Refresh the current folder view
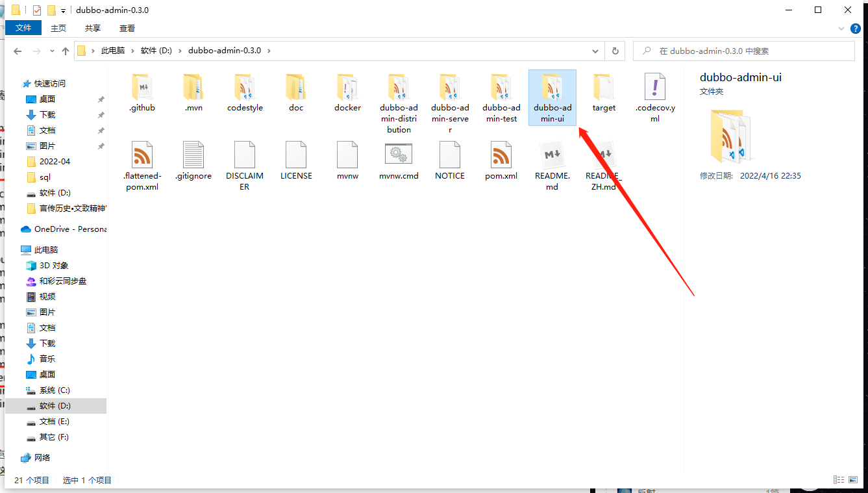This screenshot has height=493, width=868. point(615,51)
